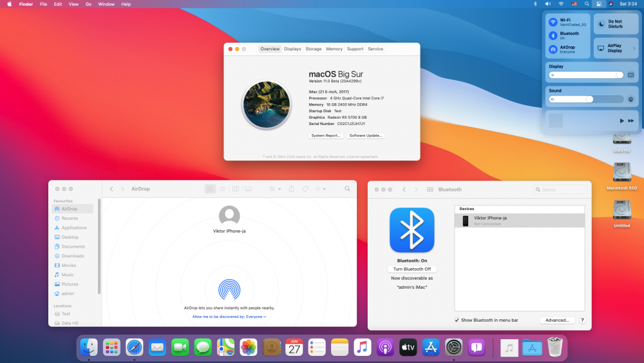
Task: Open 'Allow me to be discovered by' dropdown
Action: tap(230, 317)
